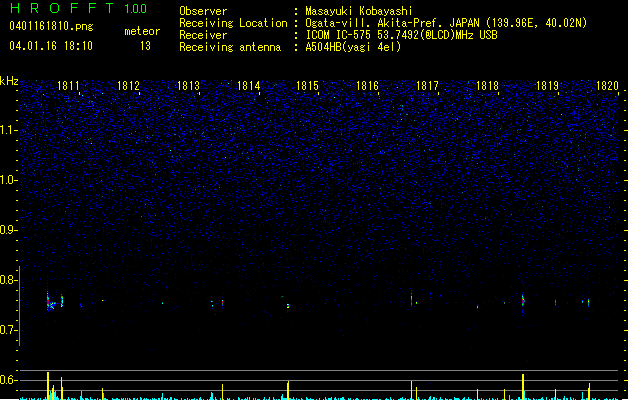Viewport: 629px width, 400px height.
Task: Click the 1815 time axis marker
Action: [x=307, y=86]
